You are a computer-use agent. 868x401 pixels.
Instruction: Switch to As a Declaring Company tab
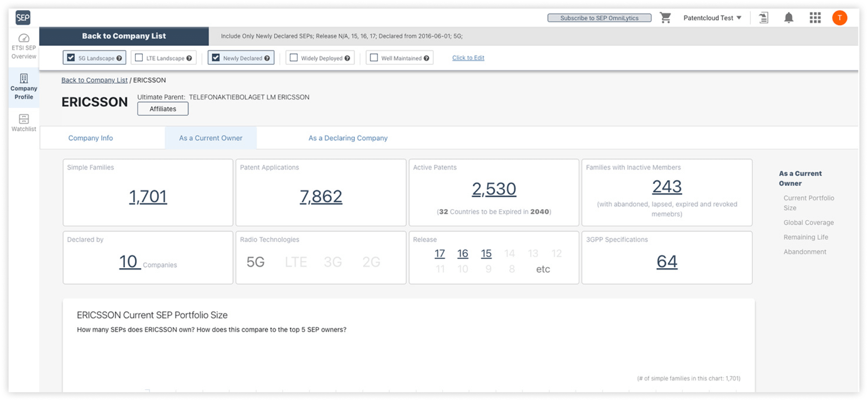[x=348, y=138]
